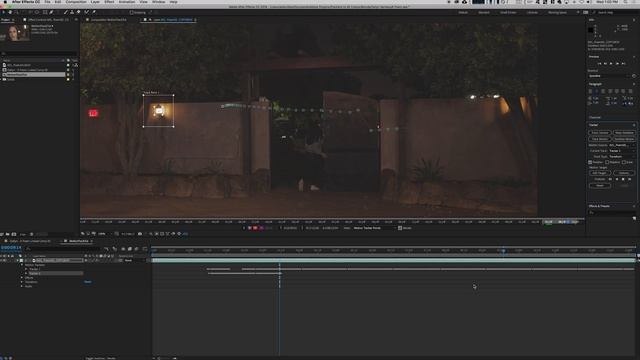
Task: Open the Apple menu
Action: click(x=5, y=2)
